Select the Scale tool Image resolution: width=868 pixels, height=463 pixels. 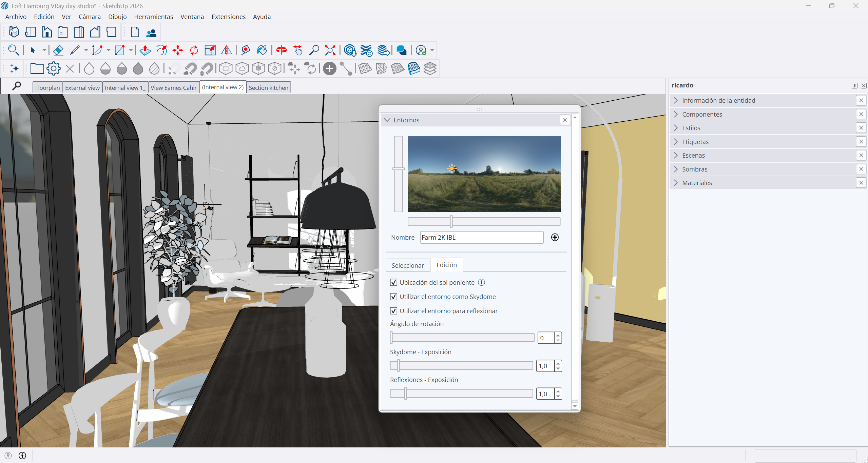[210, 50]
